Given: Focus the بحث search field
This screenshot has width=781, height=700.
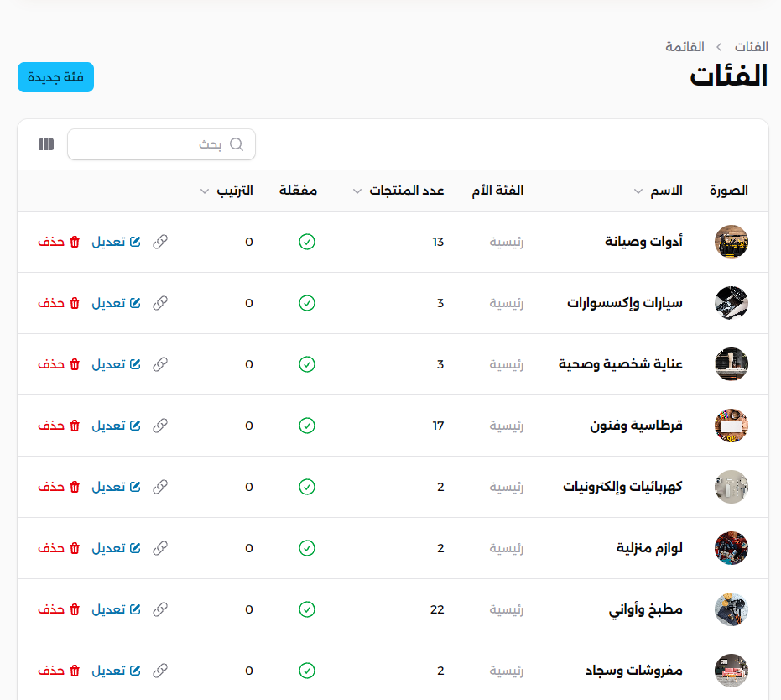Looking at the screenshot, I should pos(161,144).
